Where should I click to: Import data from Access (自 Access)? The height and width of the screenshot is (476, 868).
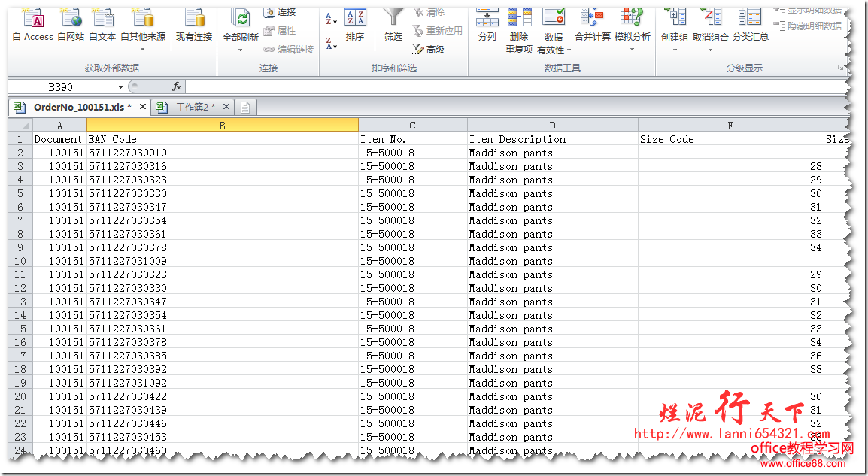click(x=32, y=25)
